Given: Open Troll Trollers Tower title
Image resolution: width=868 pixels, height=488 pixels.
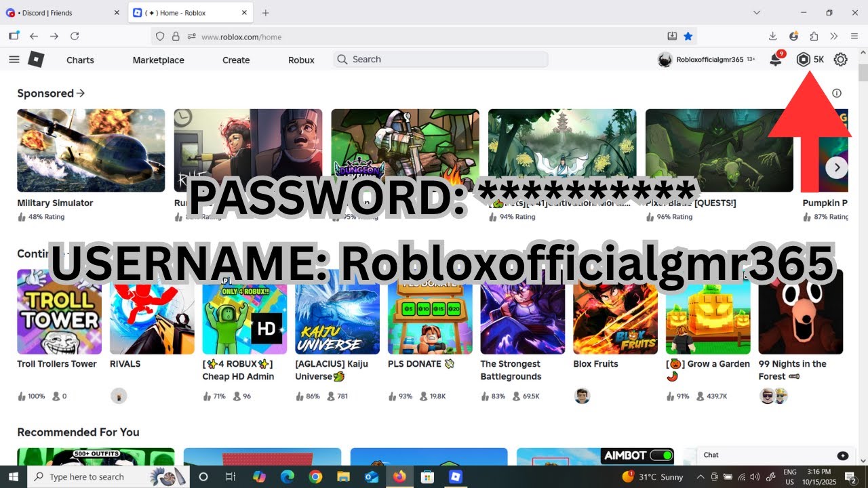Looking at the screenshot, I should 57,364.
